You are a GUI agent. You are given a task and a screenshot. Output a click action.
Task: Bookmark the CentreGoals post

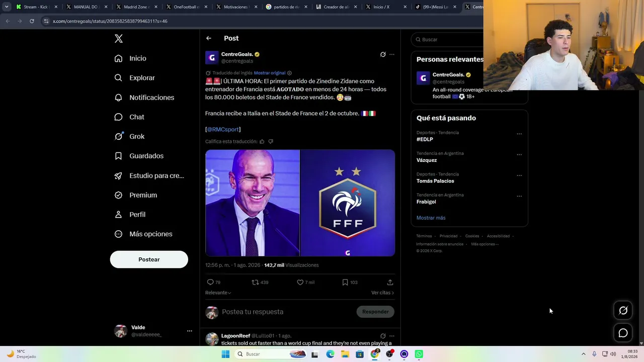tap(345, 282)
